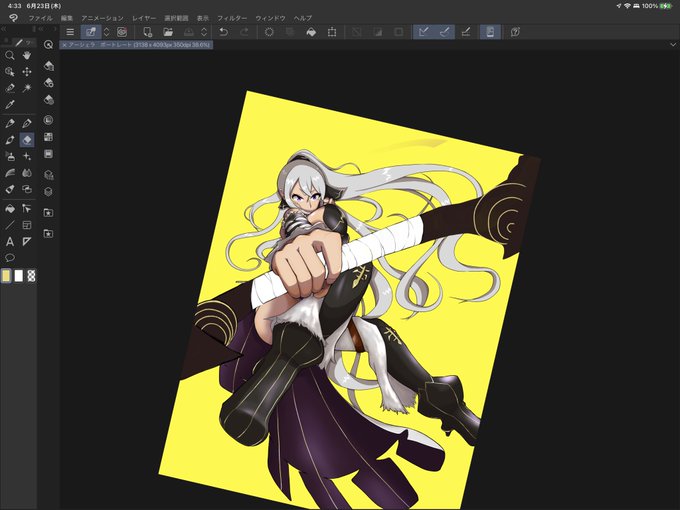The height and width of the screenshot is (510, 680).
Task: Expand the stepper arrows beside launcher button
Action: point(106,32)
